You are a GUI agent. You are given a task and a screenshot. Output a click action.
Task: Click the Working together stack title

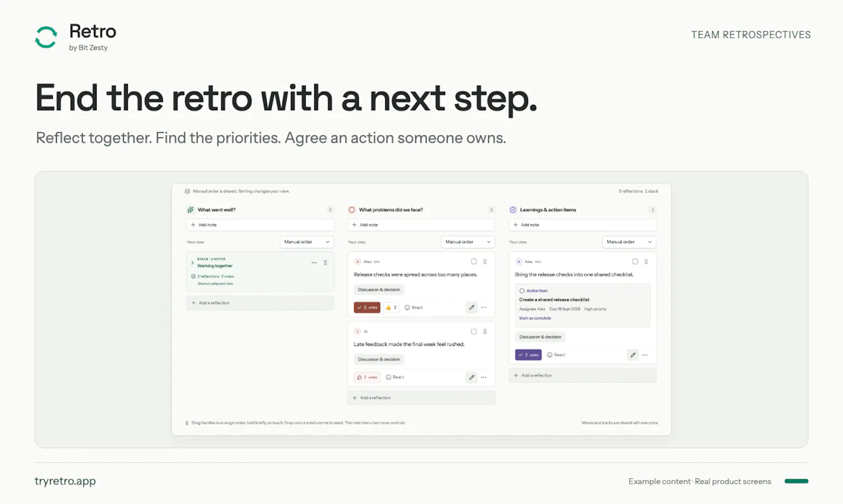click(214, 266)
